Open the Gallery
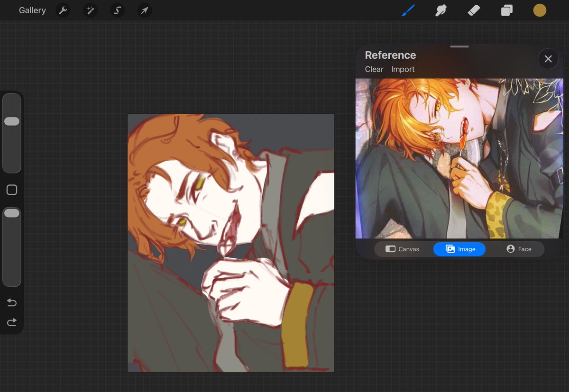569x392 pixels. 32,10
